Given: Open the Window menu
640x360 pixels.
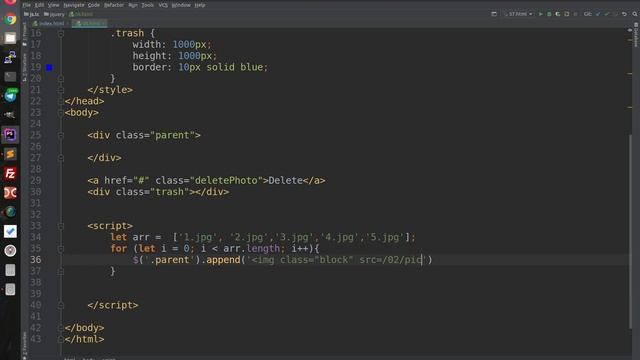Looking at the screenshot, I should coord(181,5).
